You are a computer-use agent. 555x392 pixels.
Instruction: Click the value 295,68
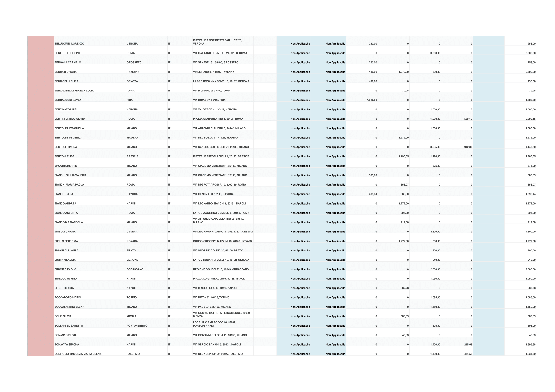click(468, 345)
